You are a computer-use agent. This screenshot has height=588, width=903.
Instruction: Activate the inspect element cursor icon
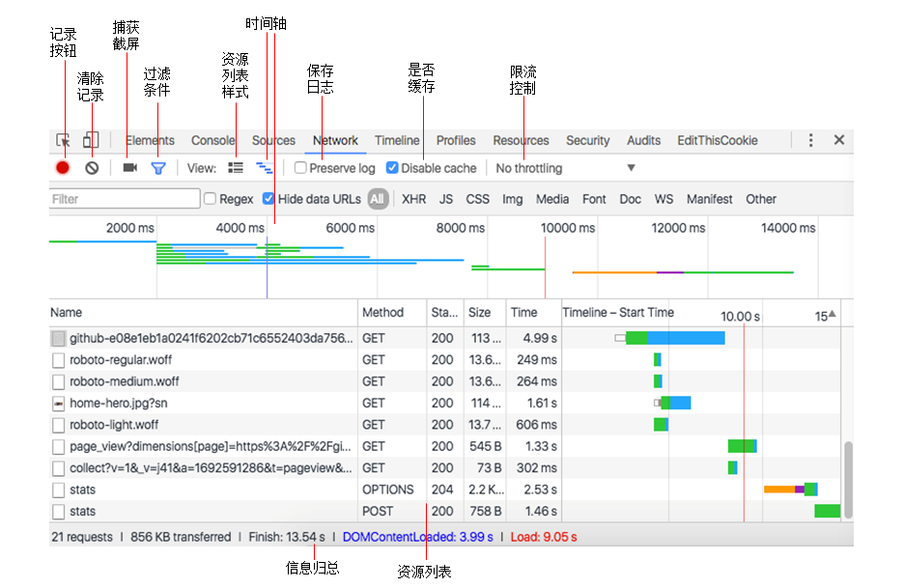pos(64,140)
